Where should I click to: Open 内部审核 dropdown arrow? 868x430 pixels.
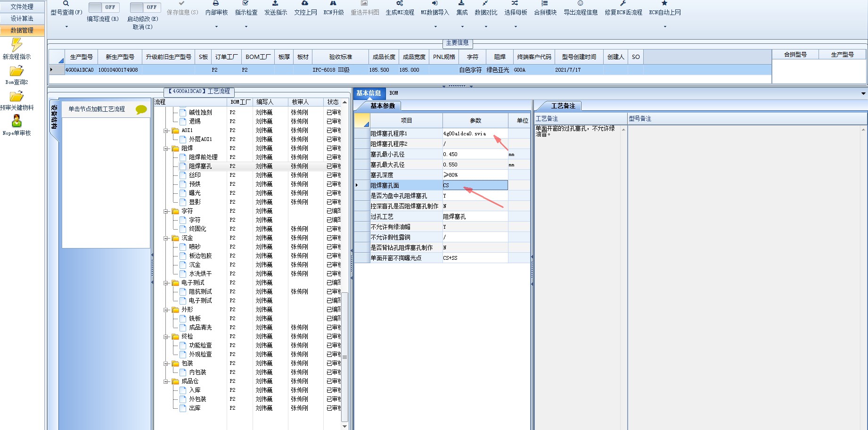point(216,27)
